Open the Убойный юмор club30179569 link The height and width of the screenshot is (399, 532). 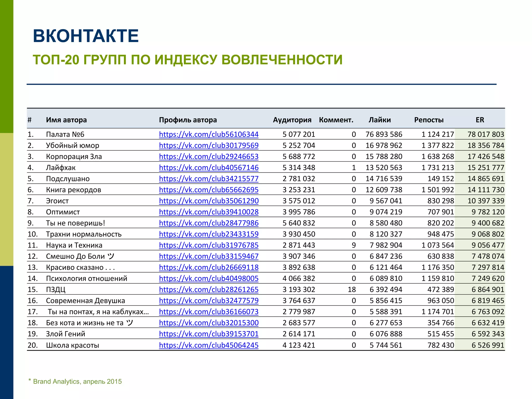[209, 145]
